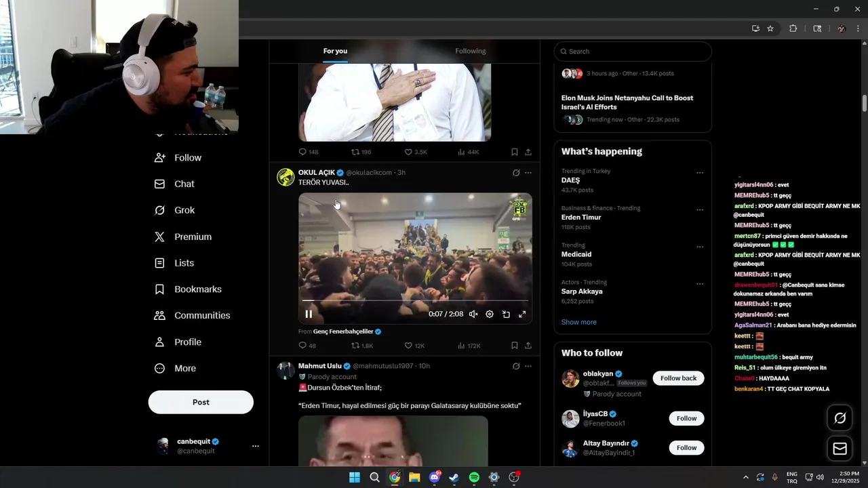The width and height of the screenshot is (868, 488).
Task: Open canbequit account options menu
Action: pos(256,446)
